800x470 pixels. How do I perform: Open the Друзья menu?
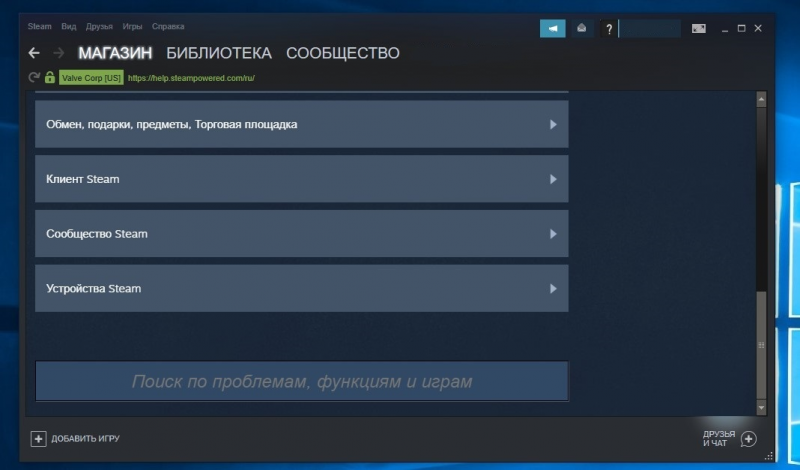99,26
